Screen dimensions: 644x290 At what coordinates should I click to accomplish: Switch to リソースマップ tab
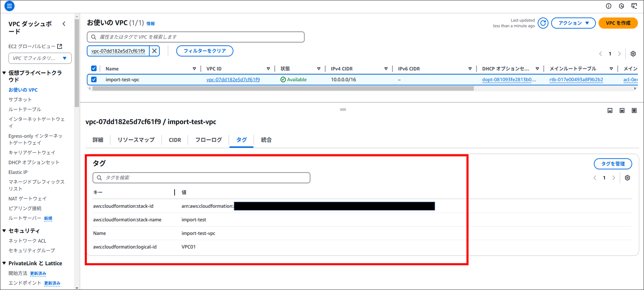[x=136, y=140]
